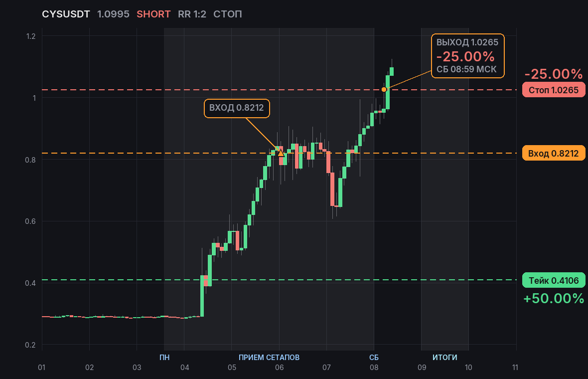Image resolution: width=588 pixels, height=379 pixels.
Task: Click the SHORT direction label
Action: (153, 14)
